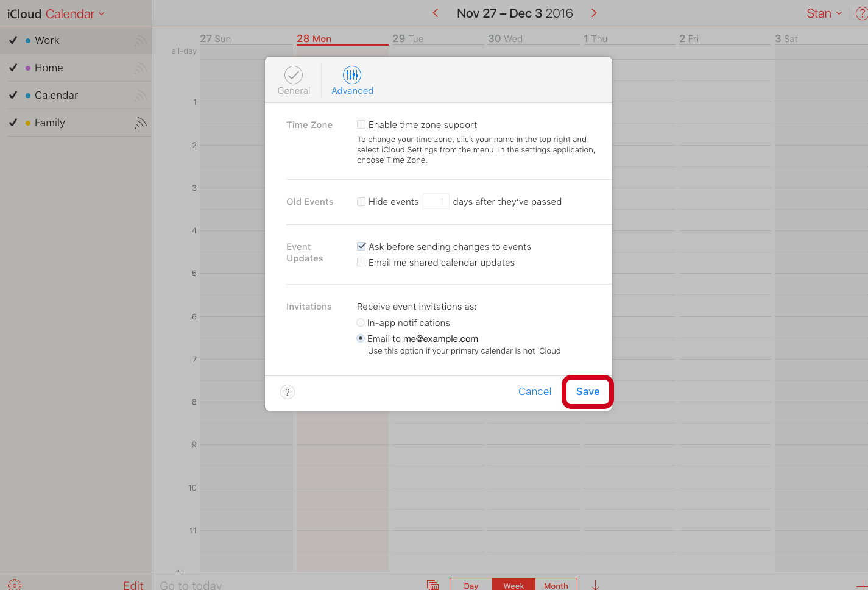Go to the next week with the right chevron
The image size is (868, 590).
pyautogui.click(x=593, y=12)
